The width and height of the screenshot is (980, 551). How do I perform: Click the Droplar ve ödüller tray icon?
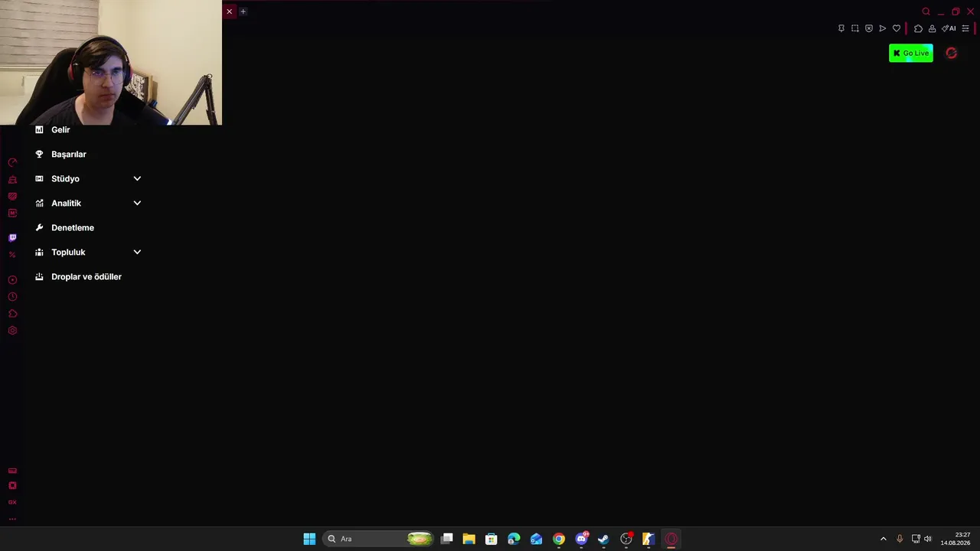click(39, 277)
